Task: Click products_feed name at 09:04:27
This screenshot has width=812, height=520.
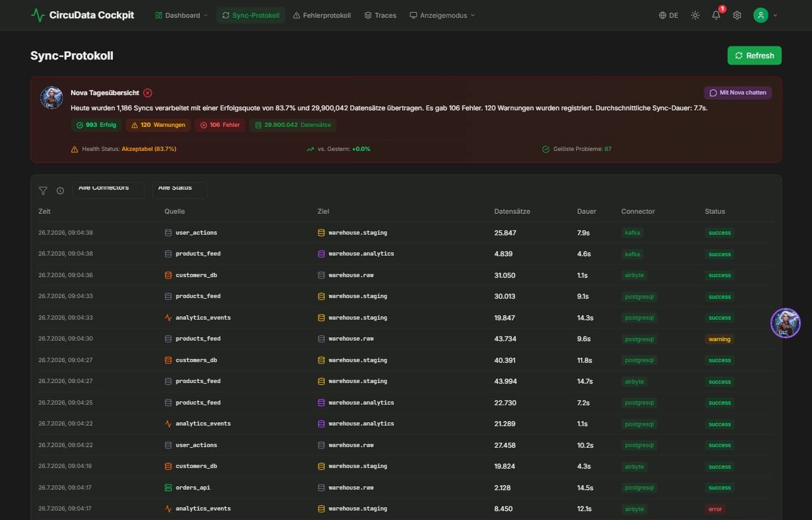Action: (198, 381)
